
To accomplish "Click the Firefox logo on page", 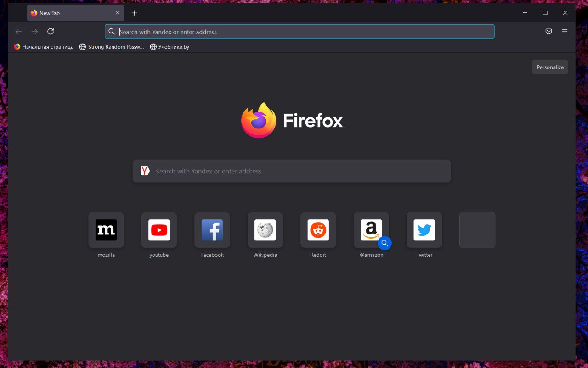I will pos(292,120).
